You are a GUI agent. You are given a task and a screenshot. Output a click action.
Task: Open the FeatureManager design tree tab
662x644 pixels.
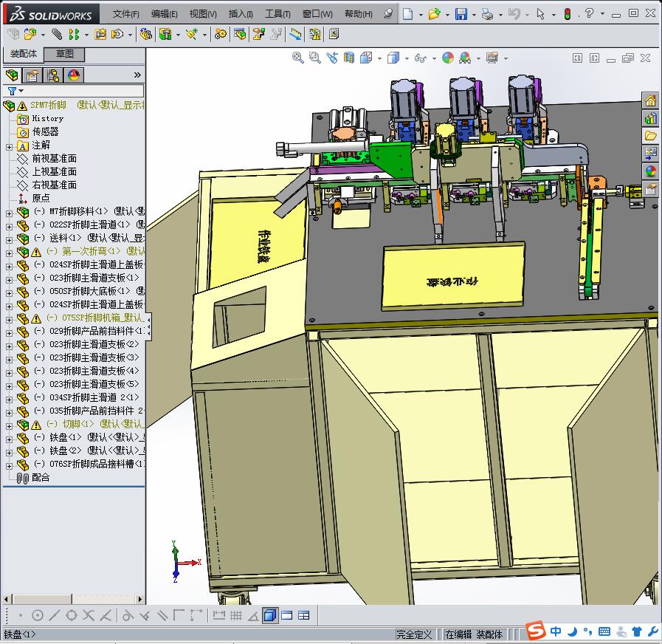[13, 75]
